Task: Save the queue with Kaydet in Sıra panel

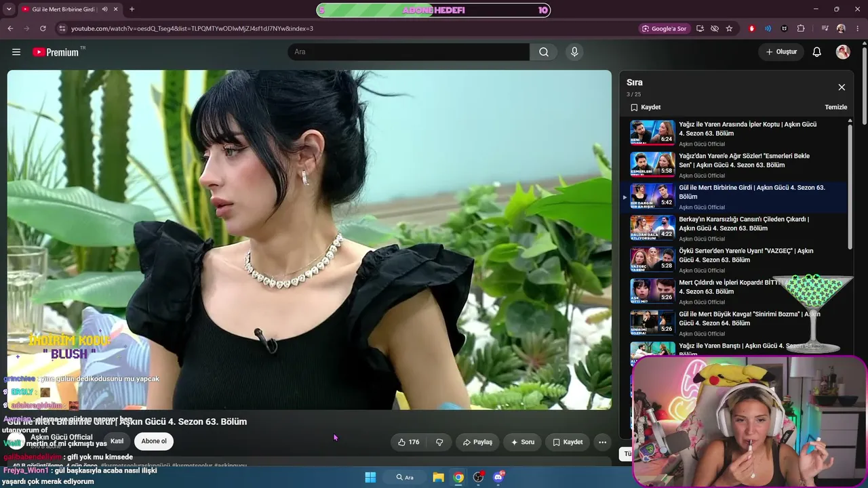Action: coord(646,107)
